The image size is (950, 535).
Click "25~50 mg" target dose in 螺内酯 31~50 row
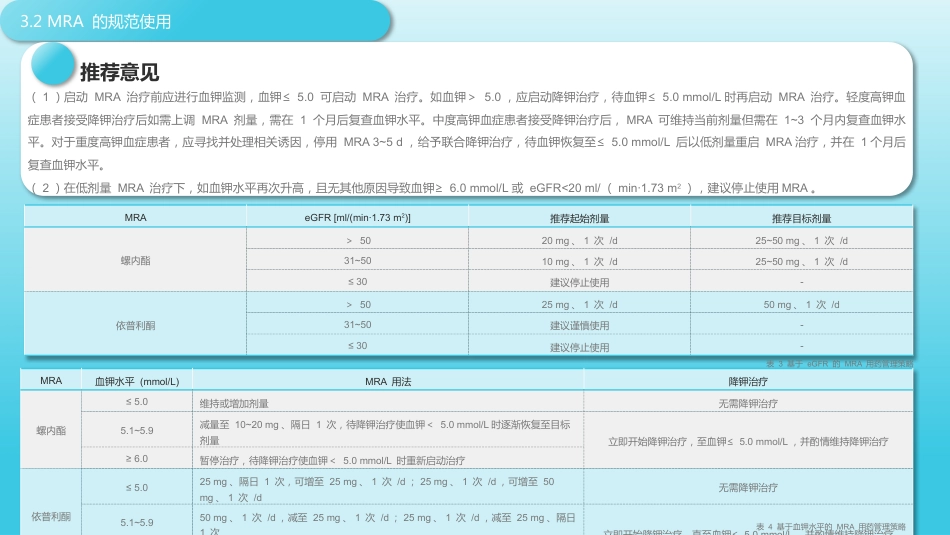tap(801, 262)
